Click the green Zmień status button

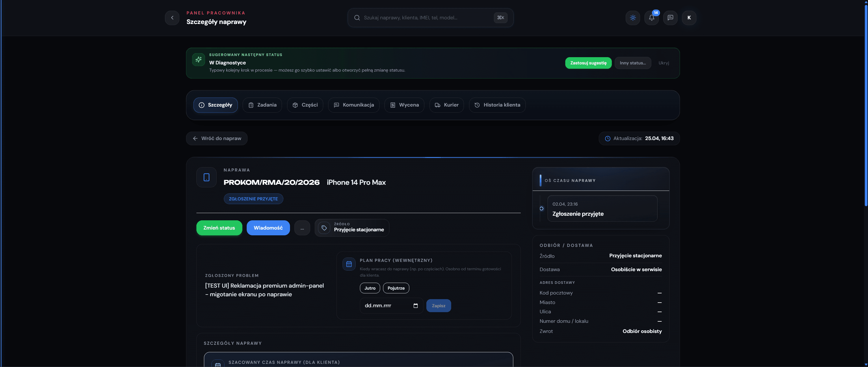219,228
